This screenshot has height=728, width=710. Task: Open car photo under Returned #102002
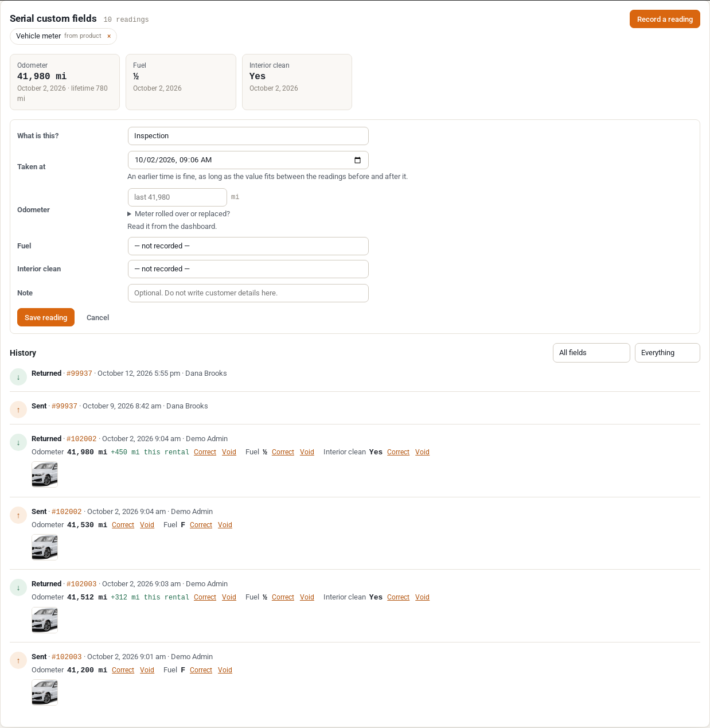point(45,474)
